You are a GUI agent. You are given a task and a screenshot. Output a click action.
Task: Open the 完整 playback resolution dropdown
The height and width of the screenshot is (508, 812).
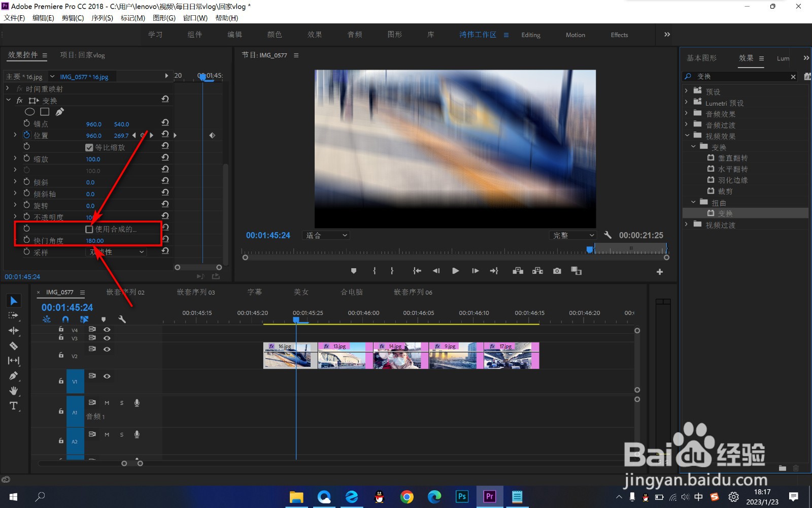coord(572,235)
